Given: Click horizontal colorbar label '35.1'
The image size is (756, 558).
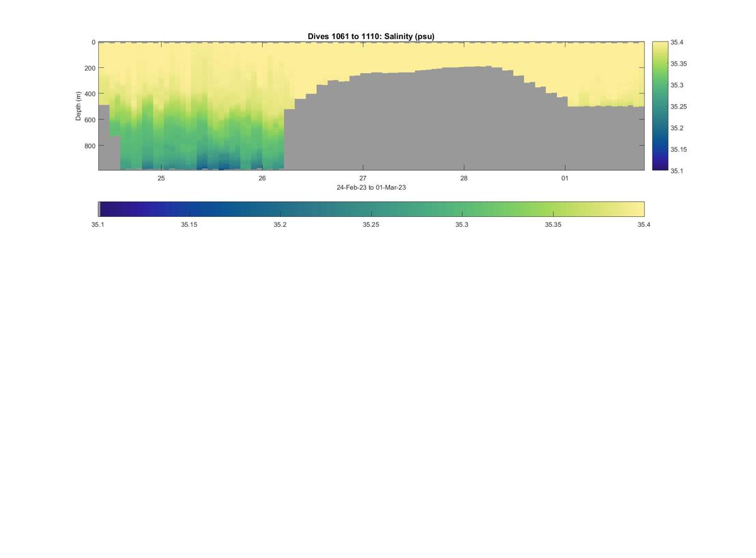Looking at the screenshot, I should 98,224.
